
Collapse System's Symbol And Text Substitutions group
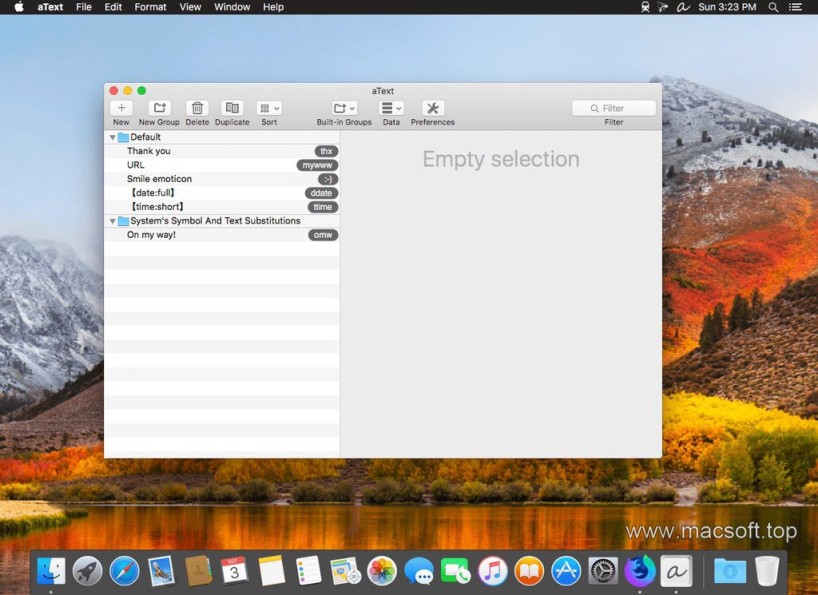[112, 221]
